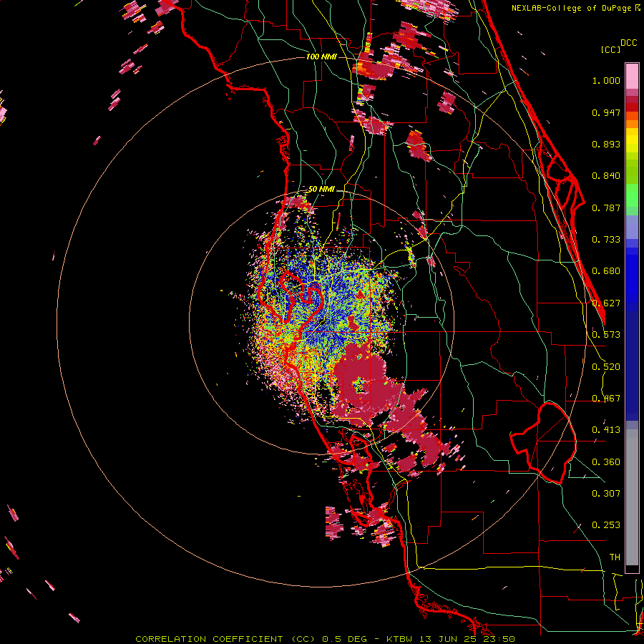Select the 0.573 scale value
This screenshot has height=644, width=644.
[x=606, y=335]
